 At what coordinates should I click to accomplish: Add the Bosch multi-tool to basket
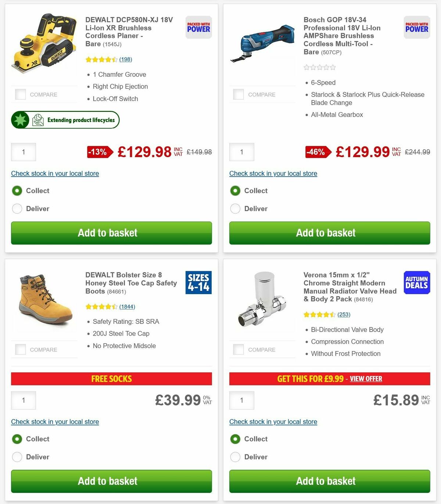(x=326, y=233)
